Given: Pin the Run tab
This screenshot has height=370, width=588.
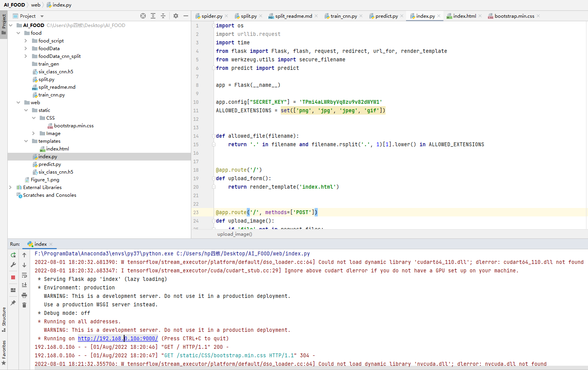Looking at the screenshot, I should click(x=13, y=303).
